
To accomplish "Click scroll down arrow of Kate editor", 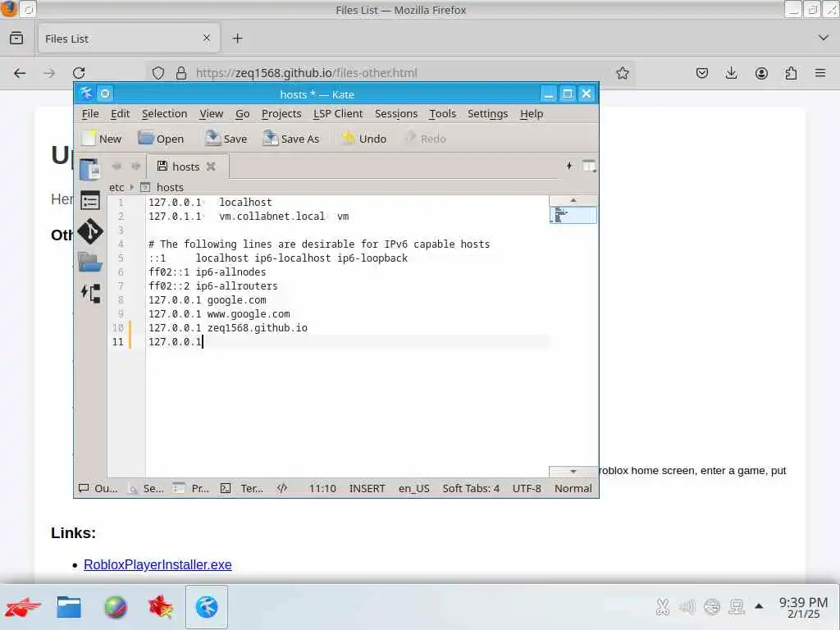I will (x=573, y=472).
